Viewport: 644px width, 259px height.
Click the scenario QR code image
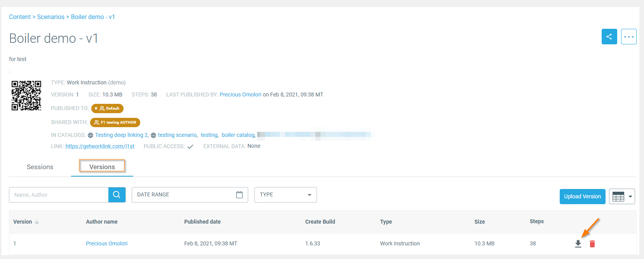coord(26,96)
